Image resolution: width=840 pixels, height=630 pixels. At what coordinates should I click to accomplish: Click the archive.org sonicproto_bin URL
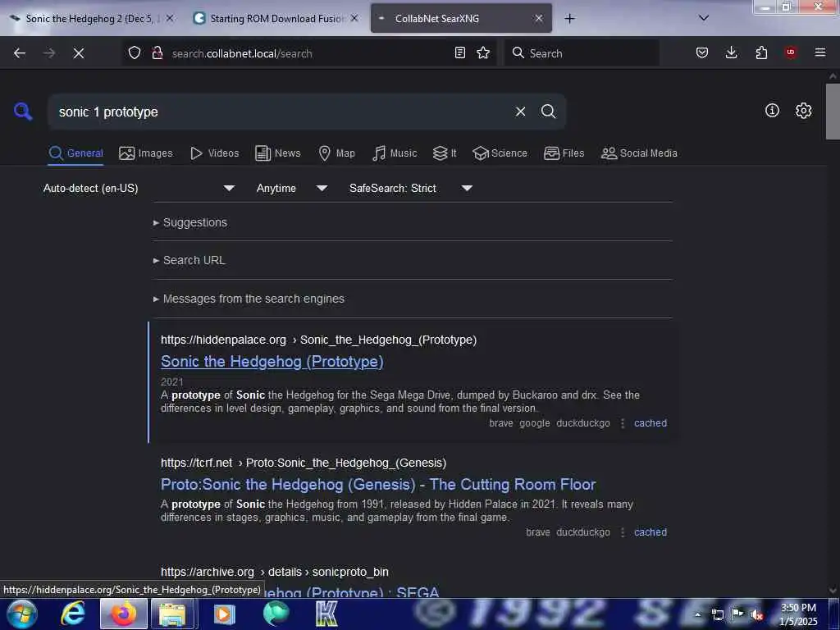click(x=274, y=572)
